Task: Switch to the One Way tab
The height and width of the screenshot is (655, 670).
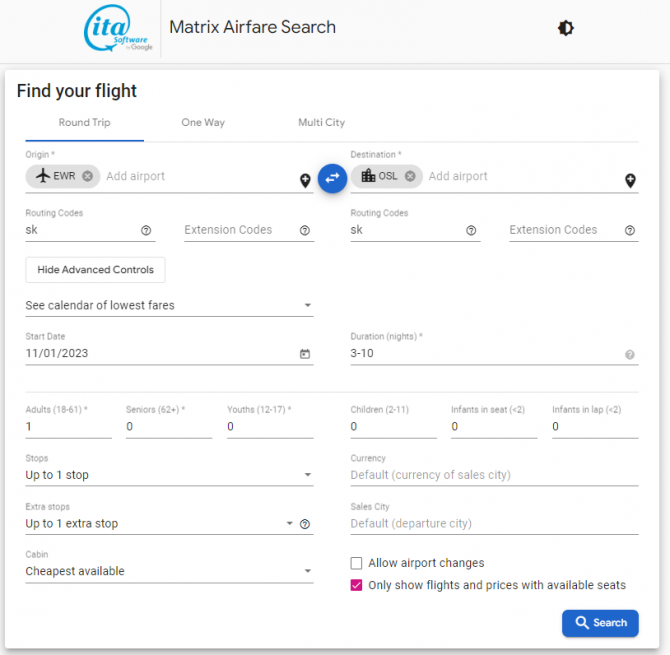Action: [203, 123]
